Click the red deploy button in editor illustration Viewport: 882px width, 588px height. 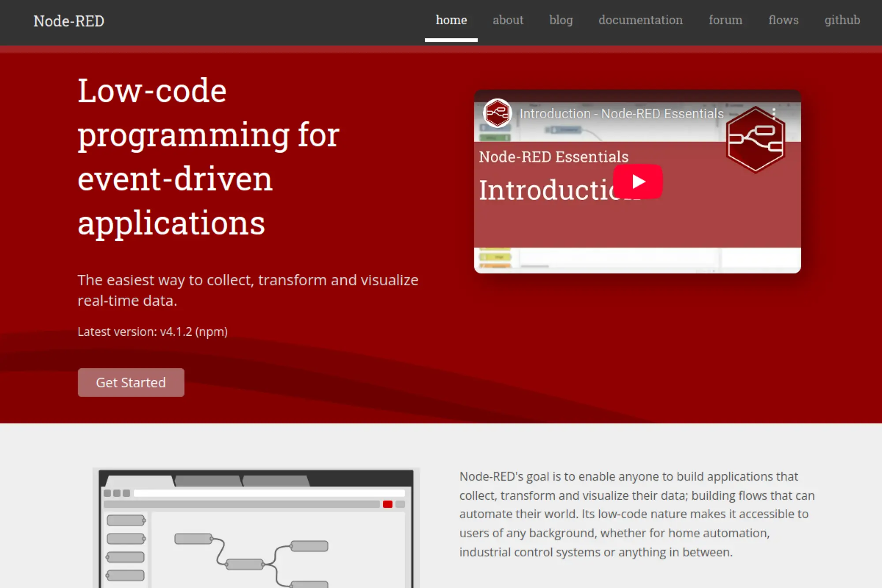tap(388, 504)
